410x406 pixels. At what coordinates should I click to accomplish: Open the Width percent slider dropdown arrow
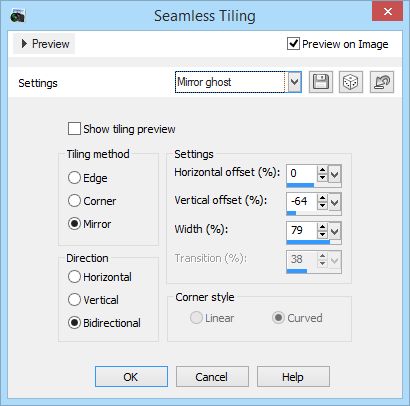point(335,231)
